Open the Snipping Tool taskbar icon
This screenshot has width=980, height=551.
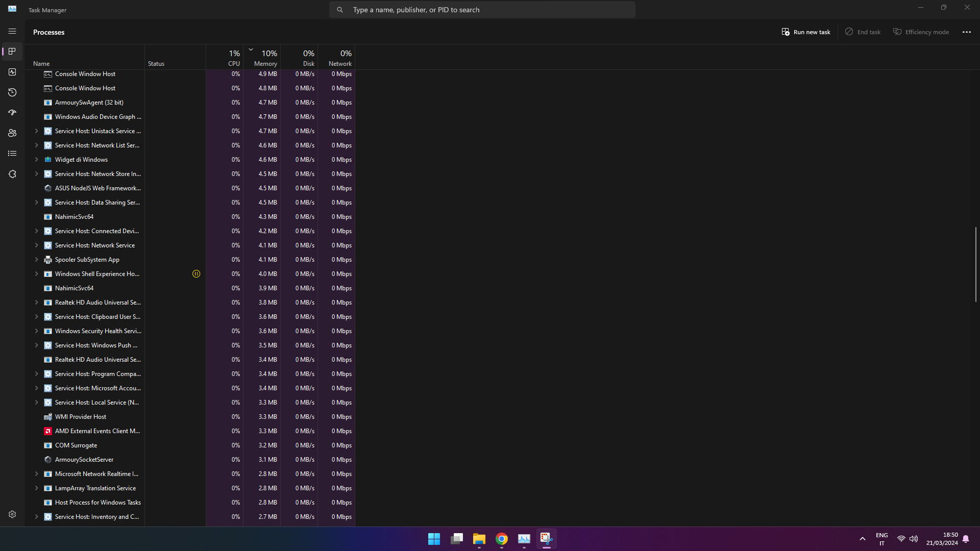[546, 539]
